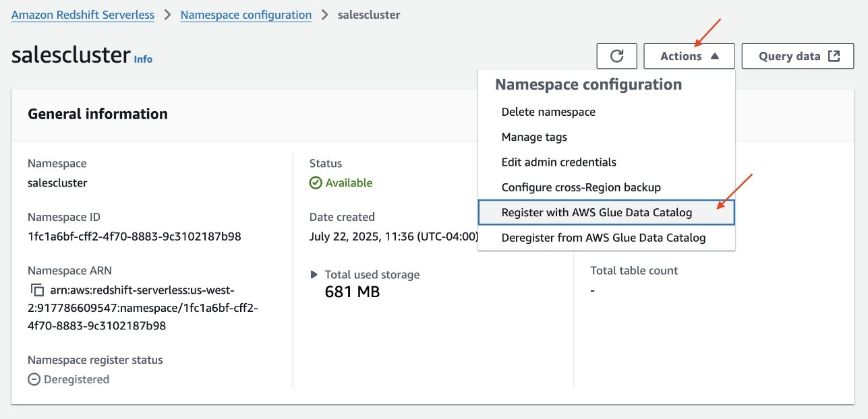
Task: Click the salescluster breadcrumb text
Action: pos(369,15)
